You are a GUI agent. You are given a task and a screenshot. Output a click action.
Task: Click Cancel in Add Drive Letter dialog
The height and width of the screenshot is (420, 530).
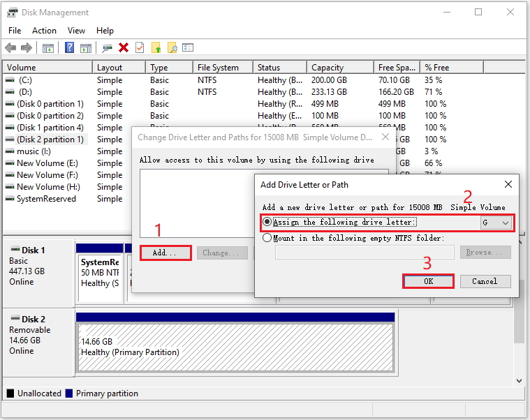(485, 281)
